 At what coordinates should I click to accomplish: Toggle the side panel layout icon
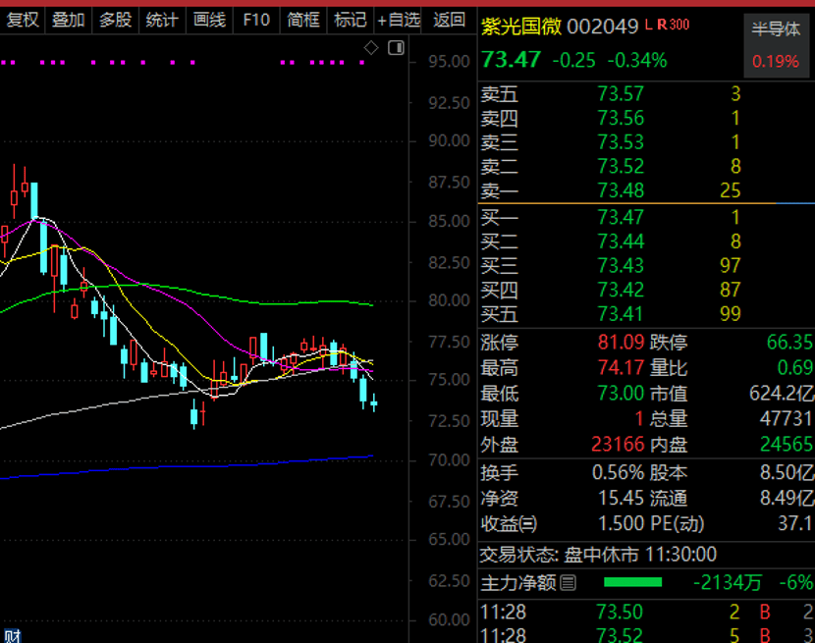pyautogui.click(x=396, y=48)
